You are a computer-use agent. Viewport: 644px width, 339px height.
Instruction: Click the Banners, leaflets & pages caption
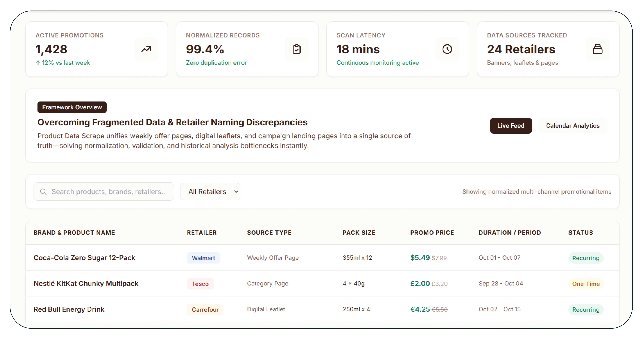click(x=523, y=63)
